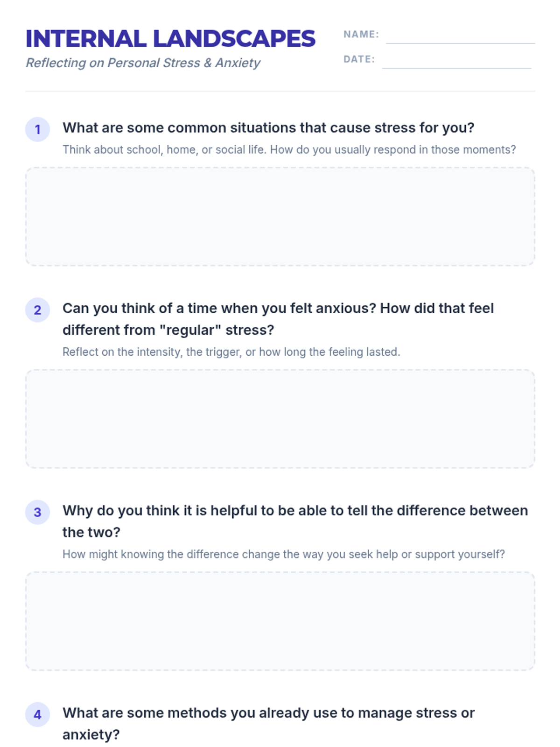Click the NAME: label

tap(361, 35)
